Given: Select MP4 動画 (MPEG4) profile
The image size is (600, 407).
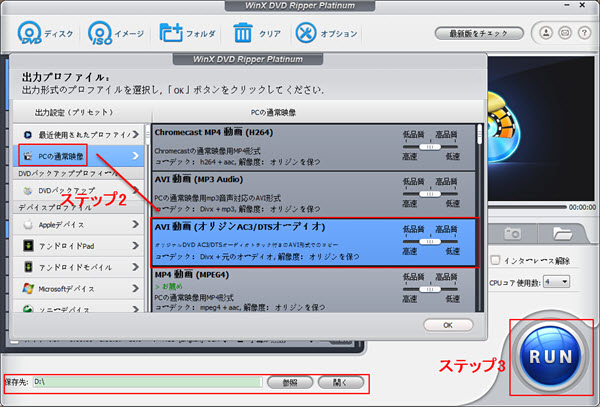Looking at the screenshot, I should 313,290.
